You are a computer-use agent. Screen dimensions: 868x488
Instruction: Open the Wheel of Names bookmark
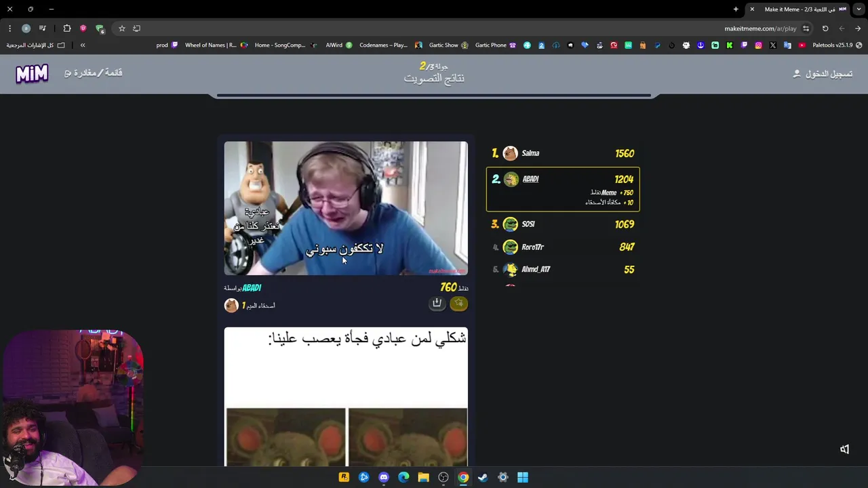(216, 45)
